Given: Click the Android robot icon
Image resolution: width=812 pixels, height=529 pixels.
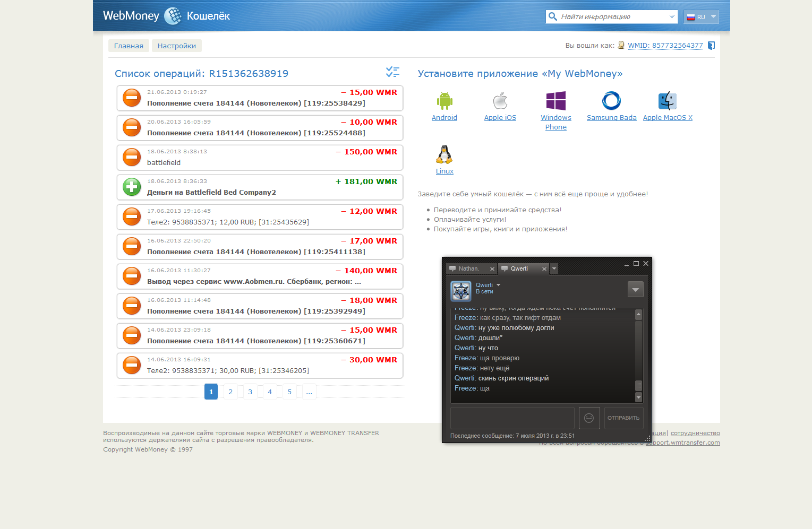Looking at the screenshot, I should 445,101.
